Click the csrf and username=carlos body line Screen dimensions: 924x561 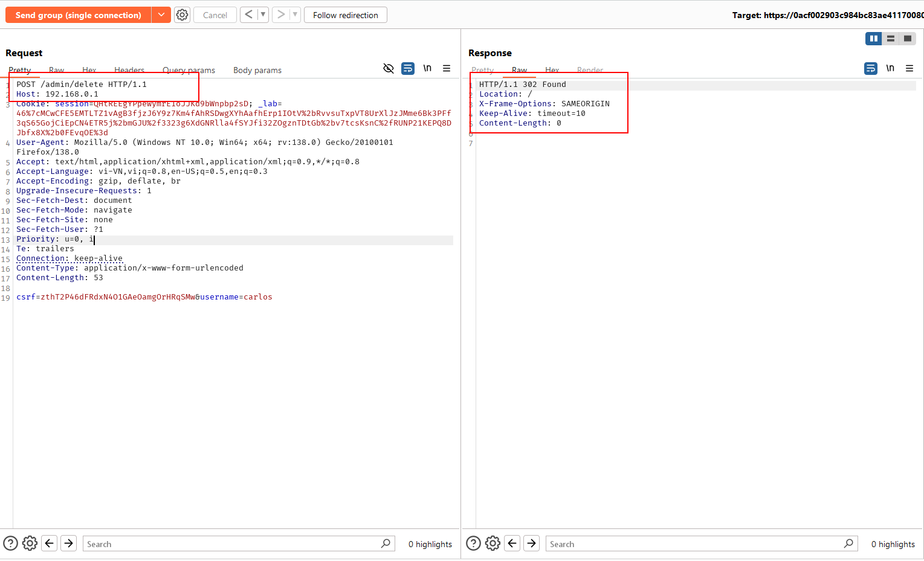click(144, 297)
